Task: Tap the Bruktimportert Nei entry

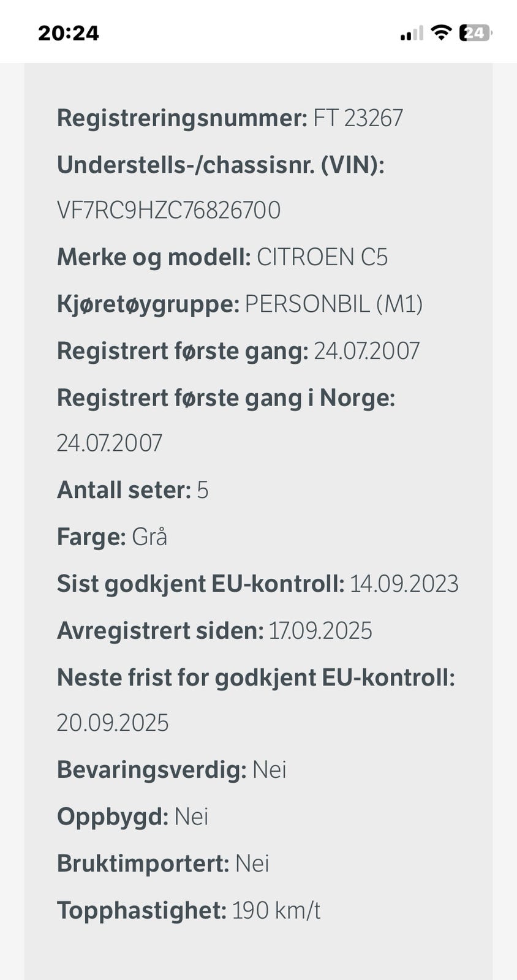Action: click(x=163, y=864)
